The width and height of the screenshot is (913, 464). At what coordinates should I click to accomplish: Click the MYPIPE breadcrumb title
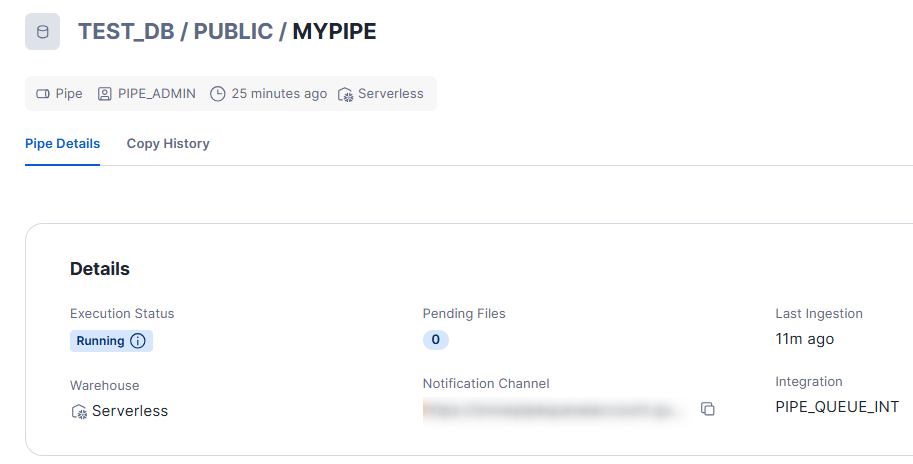coord(334,32)
